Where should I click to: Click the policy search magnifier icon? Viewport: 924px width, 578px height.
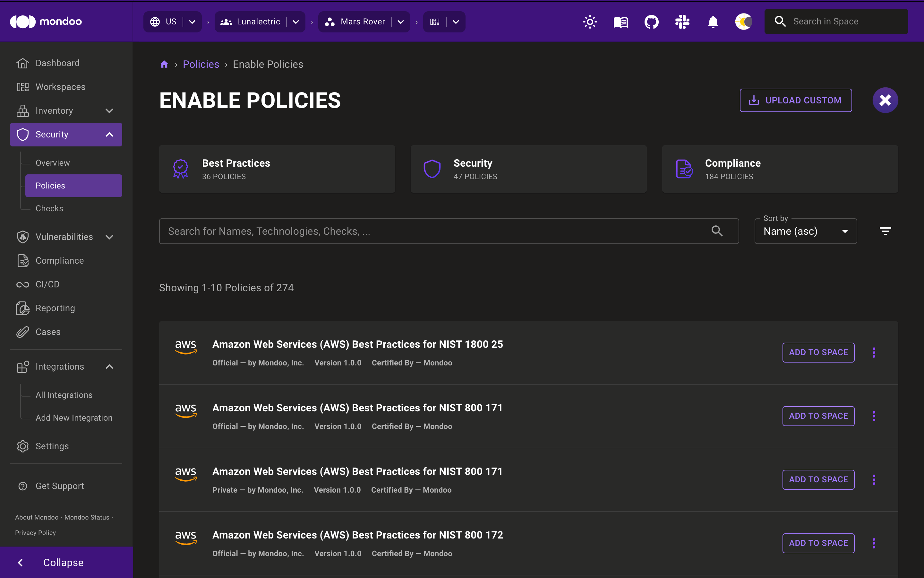tap(717, 231)
